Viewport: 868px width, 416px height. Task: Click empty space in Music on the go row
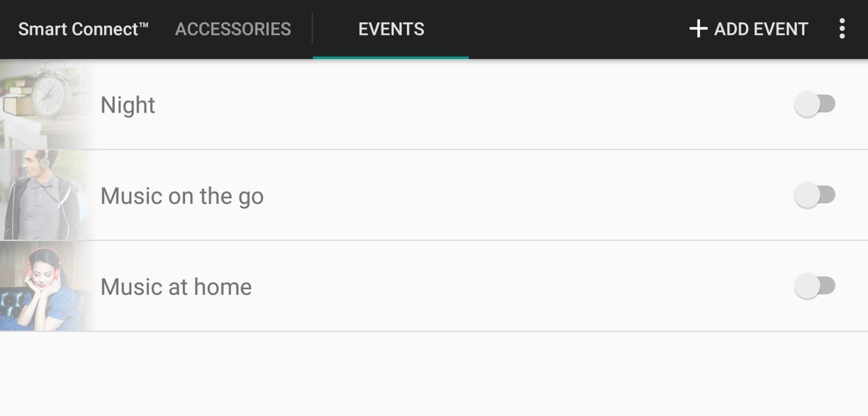point(528,195)
